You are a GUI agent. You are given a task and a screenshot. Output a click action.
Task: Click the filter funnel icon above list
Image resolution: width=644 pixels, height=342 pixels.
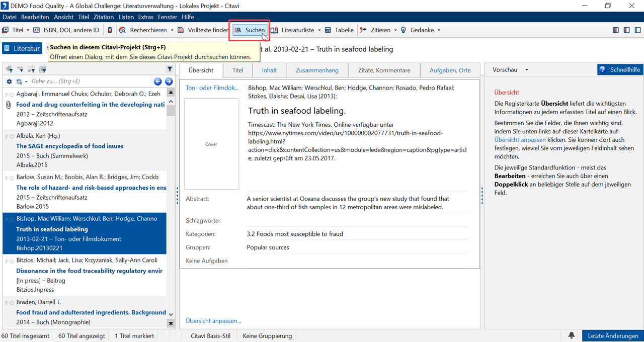click(x=170, y=69)
